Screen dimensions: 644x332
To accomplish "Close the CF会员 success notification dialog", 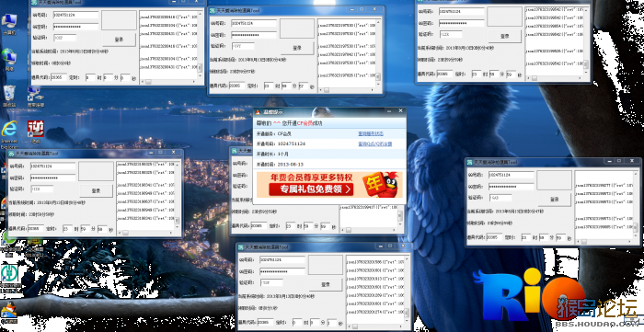I will point(401,110).
